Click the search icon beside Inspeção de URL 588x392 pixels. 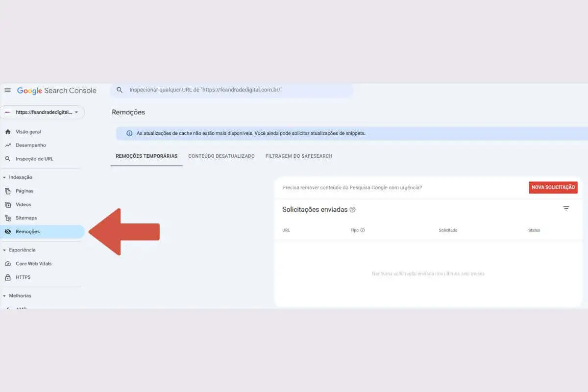point(7,159)
